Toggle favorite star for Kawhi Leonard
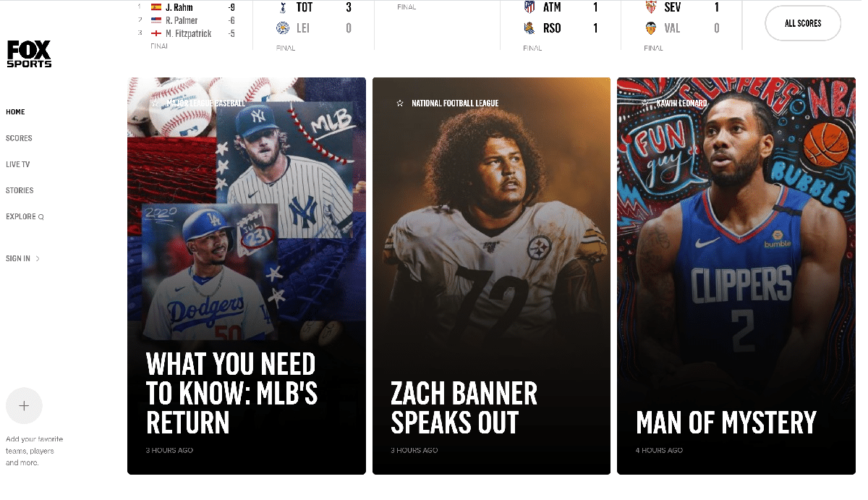This screenshot has width=868, height=500. [x=644, y=103]
